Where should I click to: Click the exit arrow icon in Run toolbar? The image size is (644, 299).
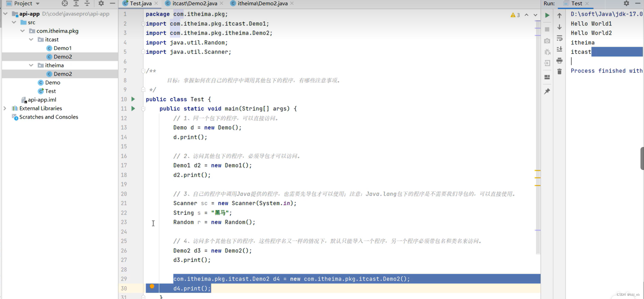pos(547,63)
